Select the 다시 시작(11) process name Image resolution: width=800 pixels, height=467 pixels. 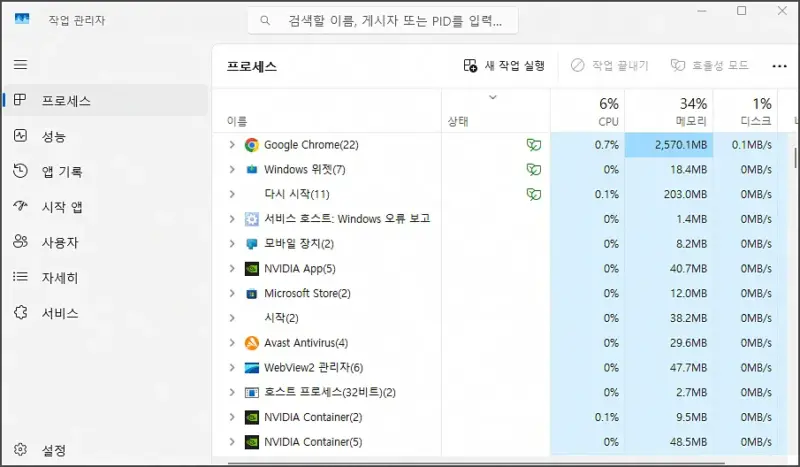297,194
